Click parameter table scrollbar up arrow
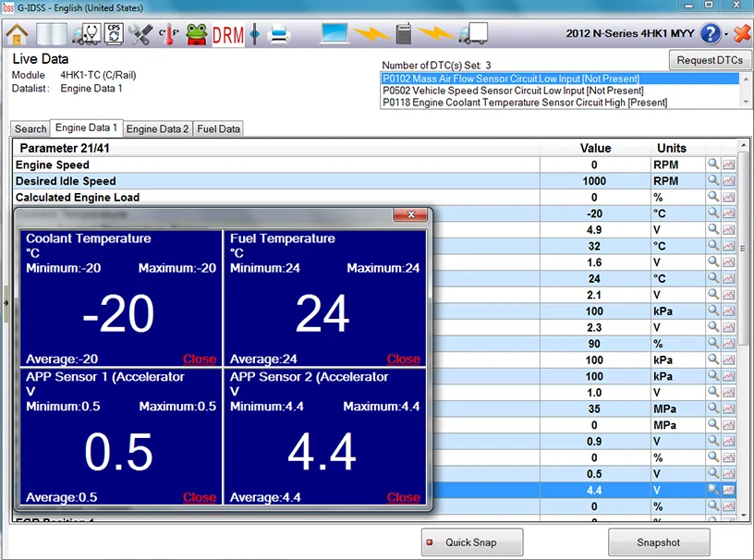754x560 pixels. click(744, 145)
